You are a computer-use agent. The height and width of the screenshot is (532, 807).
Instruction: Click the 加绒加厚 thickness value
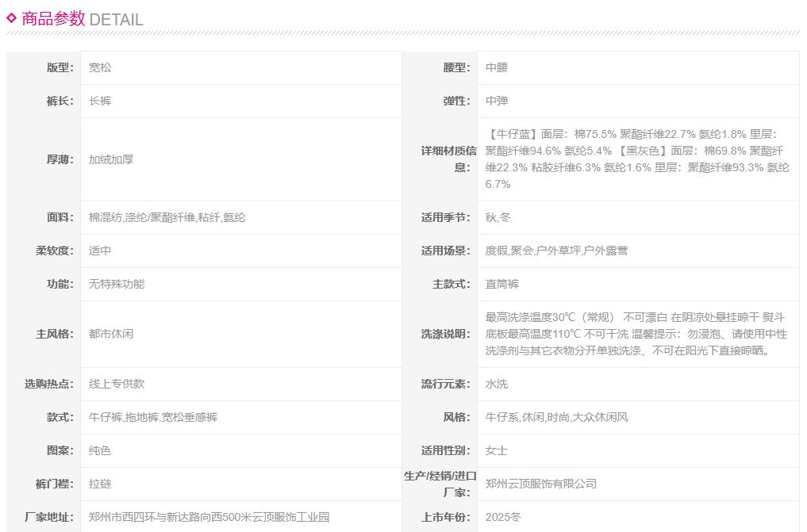coord(111,159)
